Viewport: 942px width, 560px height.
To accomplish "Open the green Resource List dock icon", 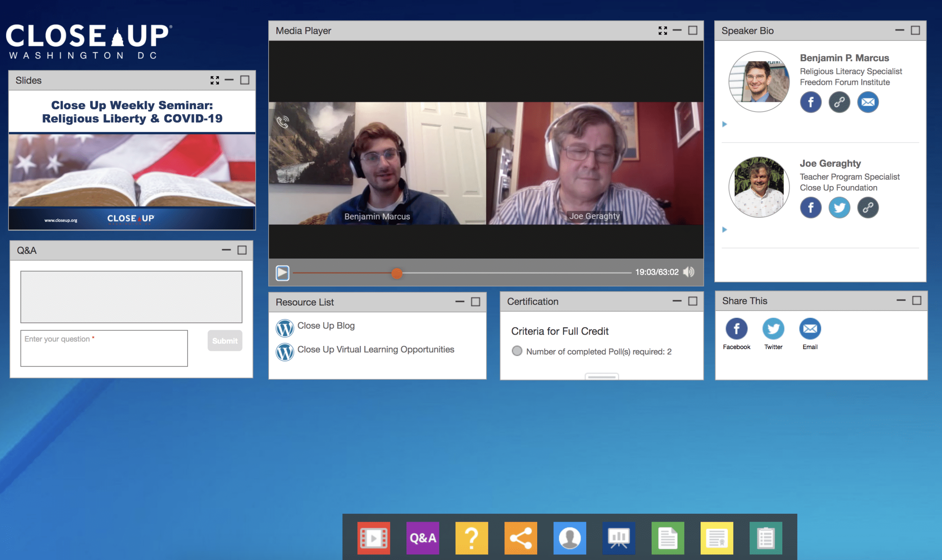I will pos(668,538).
